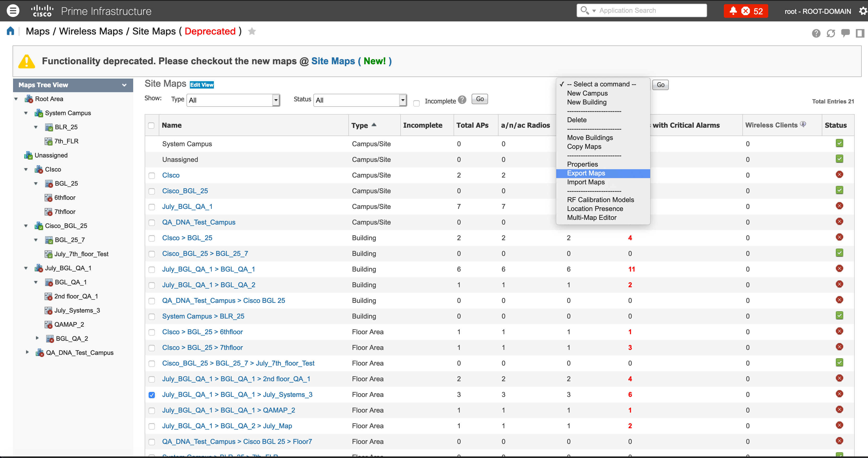
Task: Select the System Campus > BLR_25 row checkbox
Action: [152, 317]
